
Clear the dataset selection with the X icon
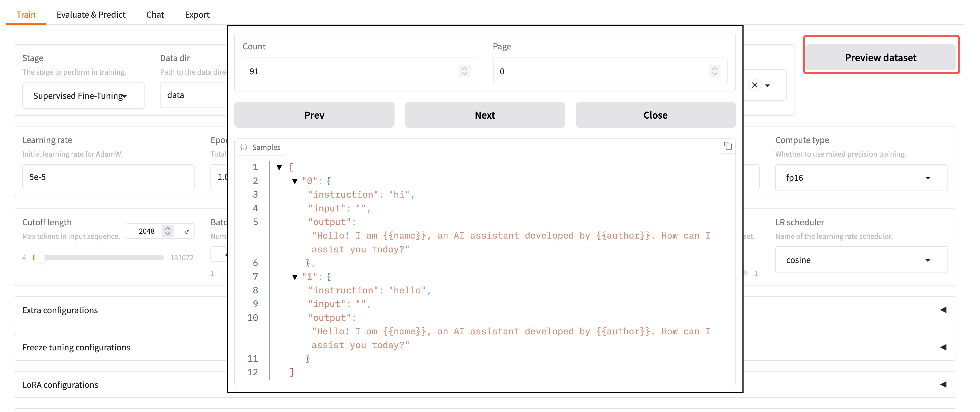[x=755, y=85]
